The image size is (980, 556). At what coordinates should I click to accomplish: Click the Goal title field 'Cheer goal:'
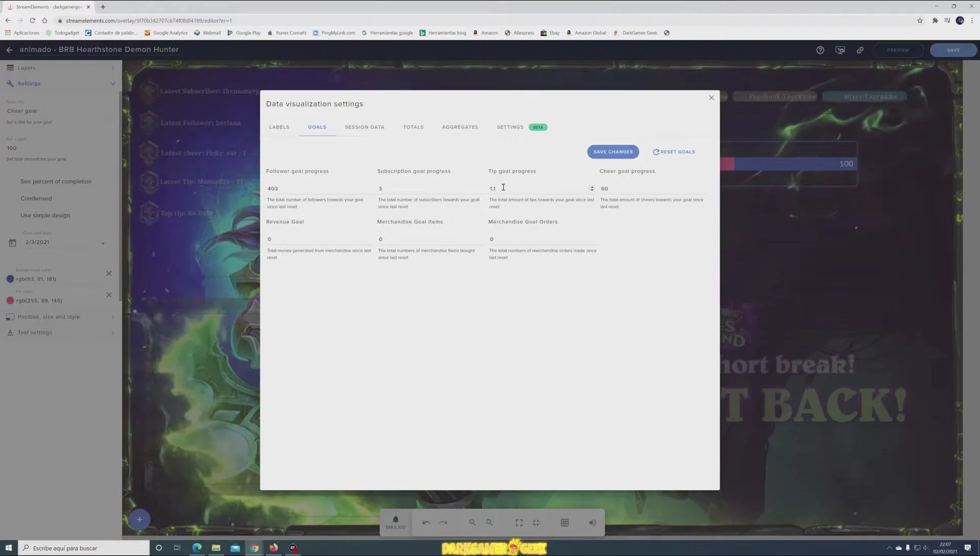click(61, 111)
